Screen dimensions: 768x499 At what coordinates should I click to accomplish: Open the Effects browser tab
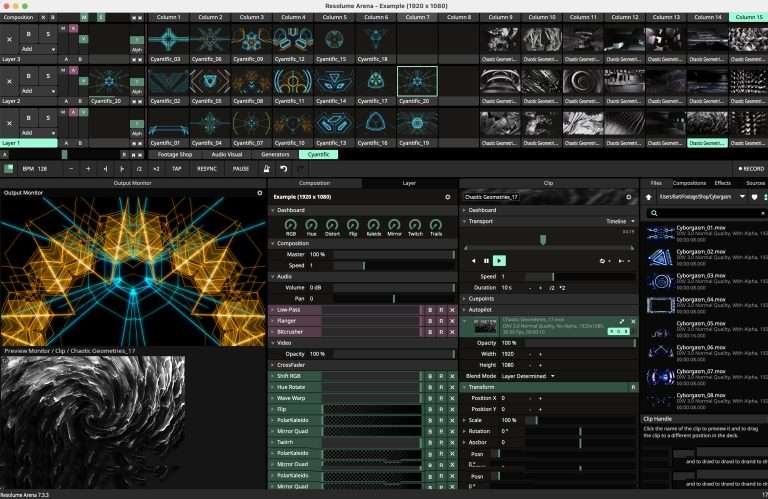tap(722, 183)
